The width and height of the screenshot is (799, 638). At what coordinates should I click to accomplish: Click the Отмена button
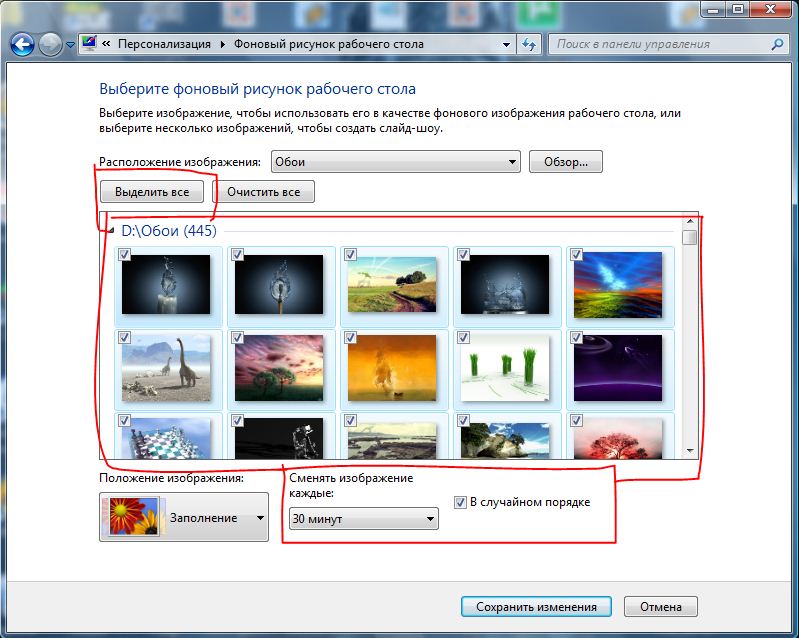pos(660,607)
